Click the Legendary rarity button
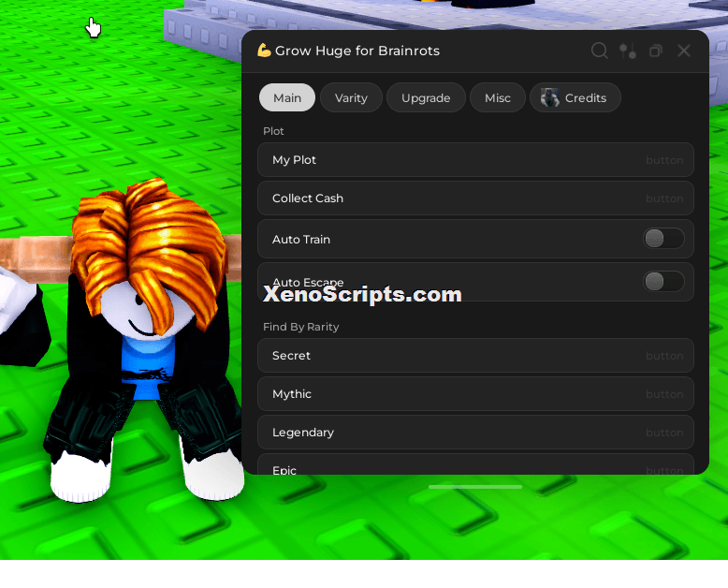Screen dimensions: 728x588 click(x=475, y=433)
